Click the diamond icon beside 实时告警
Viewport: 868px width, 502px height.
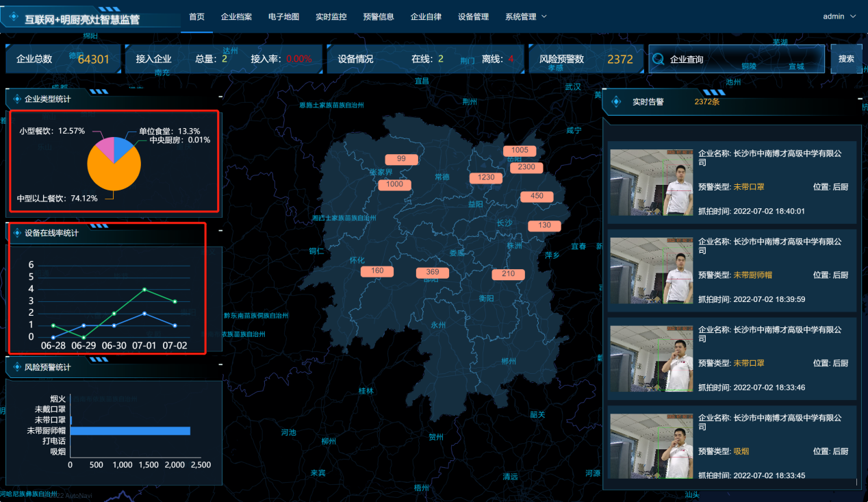pos(616,102)
